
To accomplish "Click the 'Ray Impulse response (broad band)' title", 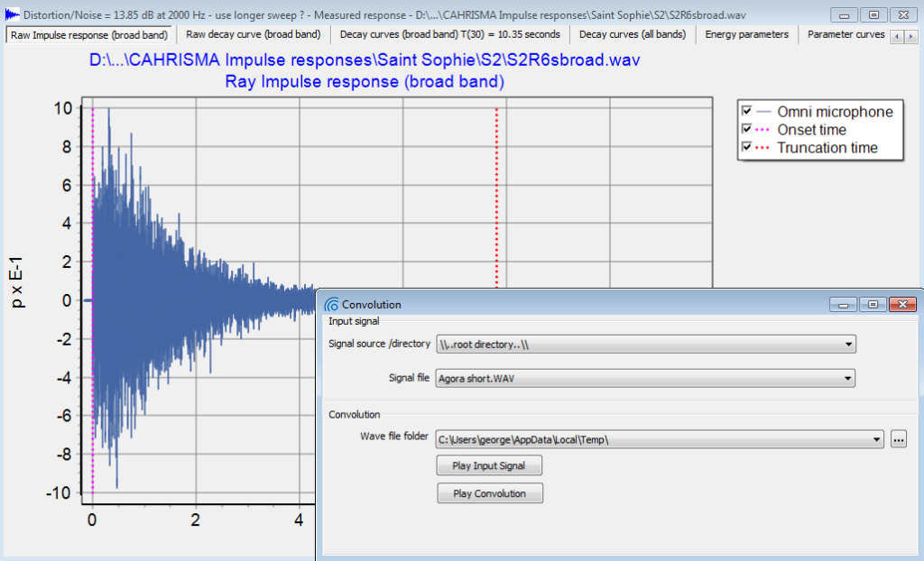I will click(x=365, y=81).
